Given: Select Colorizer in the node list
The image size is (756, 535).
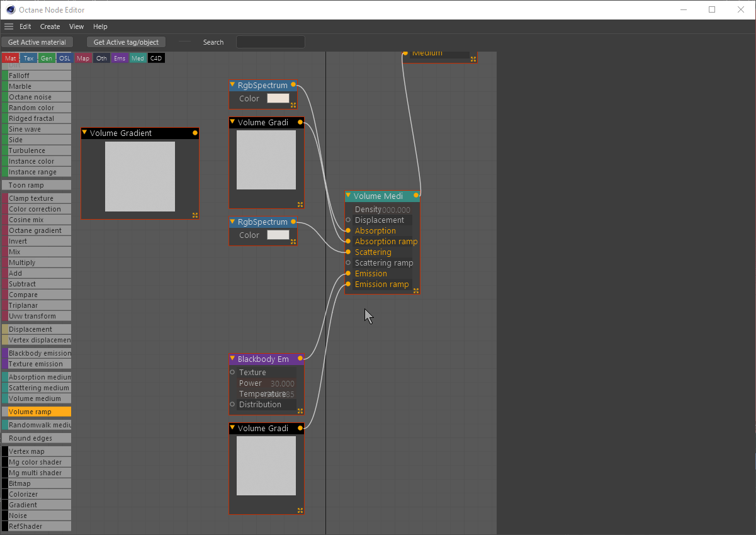Looking at the screenshot, I should click(x=37, y=494).
